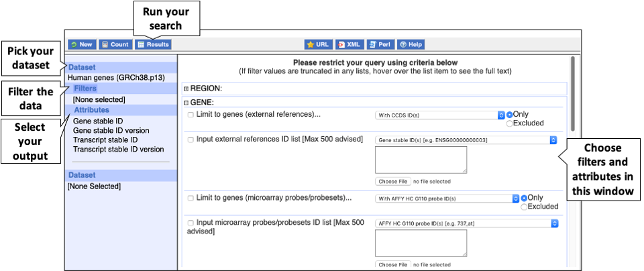The height and width of the screenshot is (271, 644).
Task: Collapse the GENE section
Action: point(186,103)
